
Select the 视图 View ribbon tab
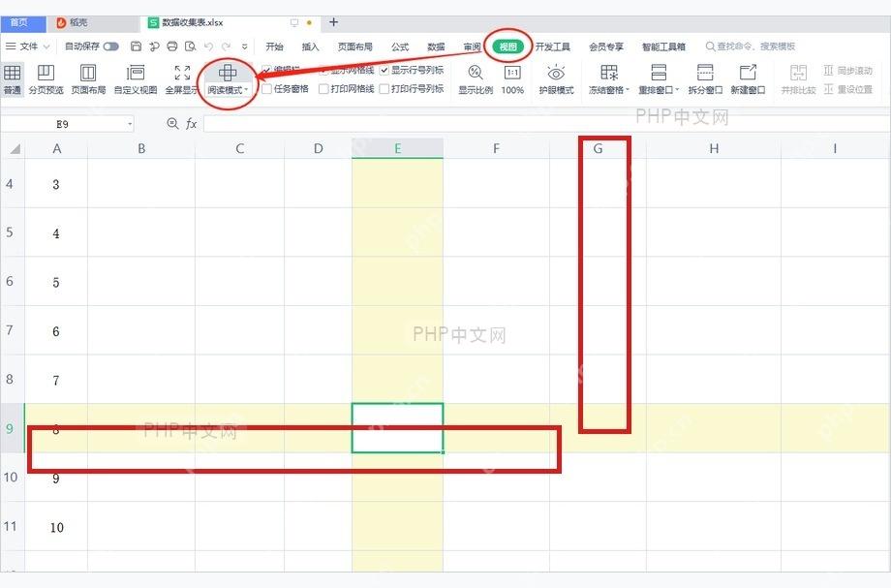(508, 46)
